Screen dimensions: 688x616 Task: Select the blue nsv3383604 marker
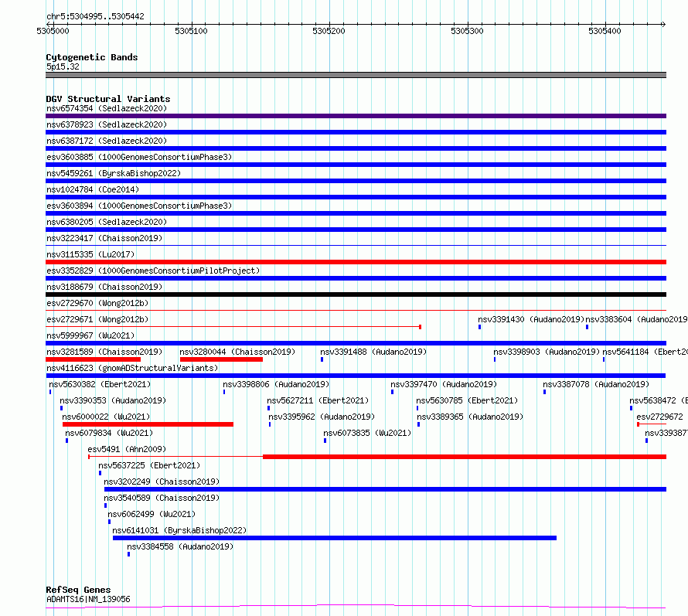click(x=587, y=327)
